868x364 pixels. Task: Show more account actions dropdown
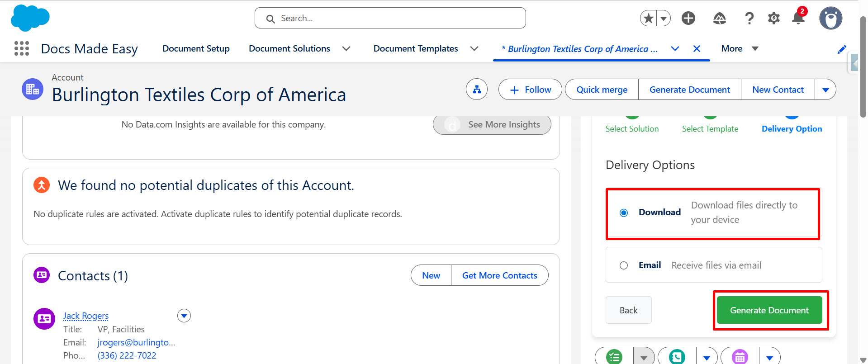point(825,90)
